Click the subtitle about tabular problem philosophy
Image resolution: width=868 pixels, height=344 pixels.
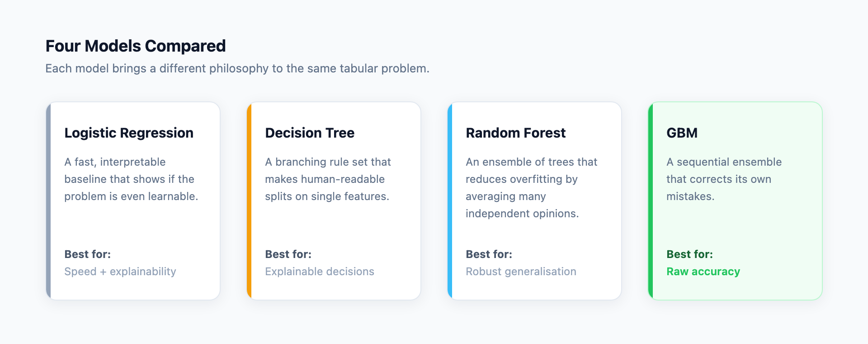tap(237, 68)
